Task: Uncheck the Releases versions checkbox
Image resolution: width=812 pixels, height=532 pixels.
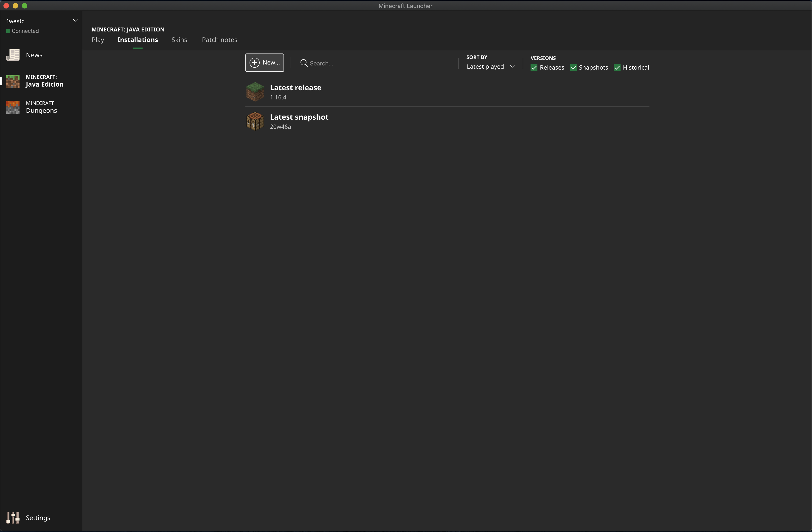Action: (534, 68)
